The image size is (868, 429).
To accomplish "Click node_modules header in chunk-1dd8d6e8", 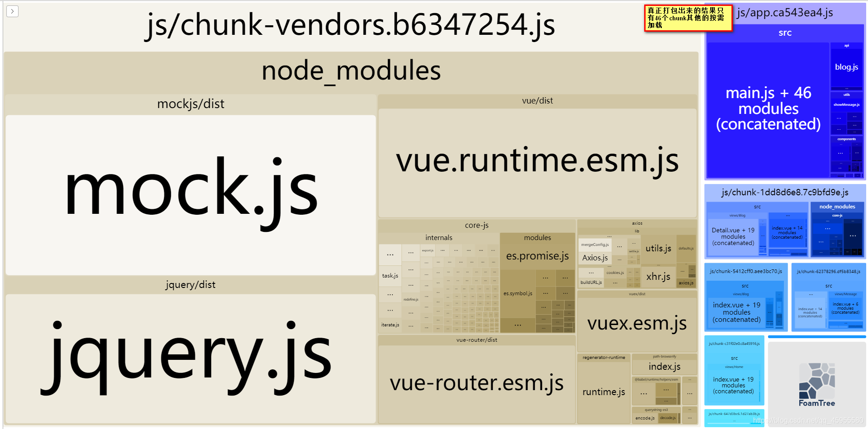I will point(837,207).
